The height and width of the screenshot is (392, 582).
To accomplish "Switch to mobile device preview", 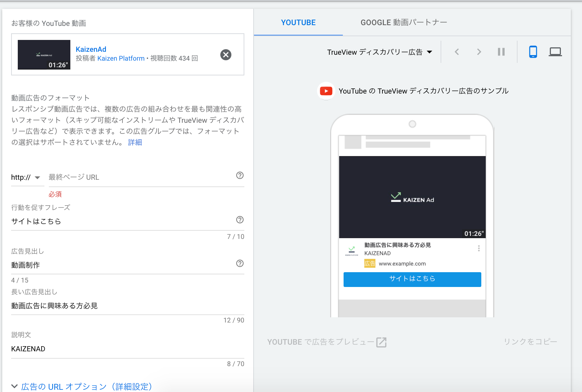I will [x=533, y=52].
